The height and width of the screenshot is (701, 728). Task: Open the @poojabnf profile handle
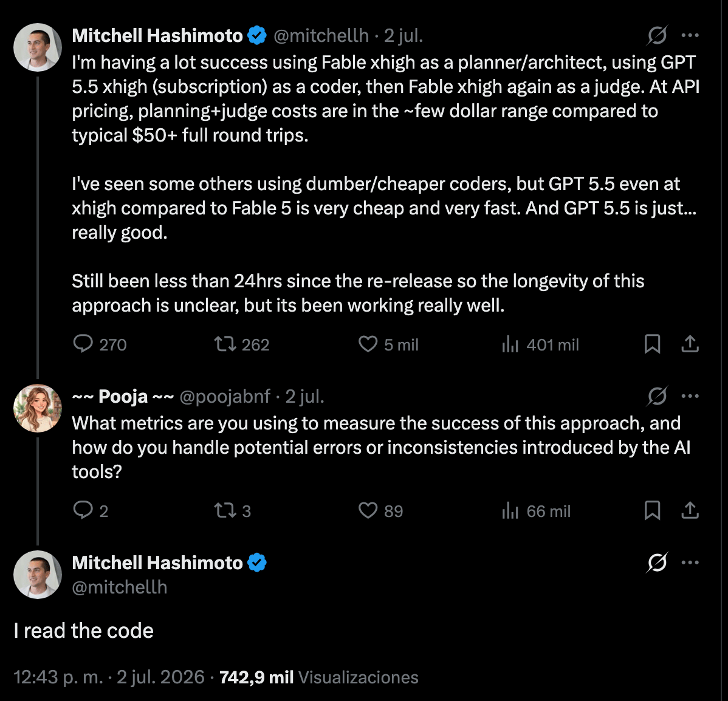pos(225,397)
